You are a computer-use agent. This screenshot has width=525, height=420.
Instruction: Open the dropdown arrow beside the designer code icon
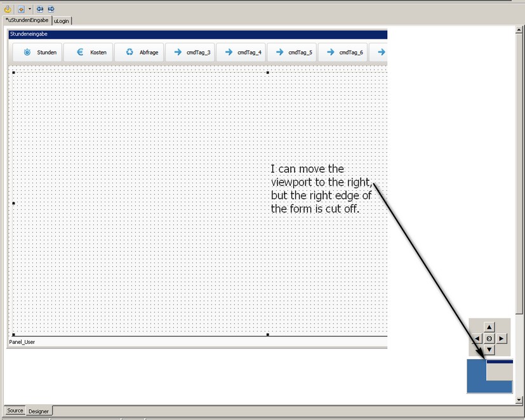[29, 9]
